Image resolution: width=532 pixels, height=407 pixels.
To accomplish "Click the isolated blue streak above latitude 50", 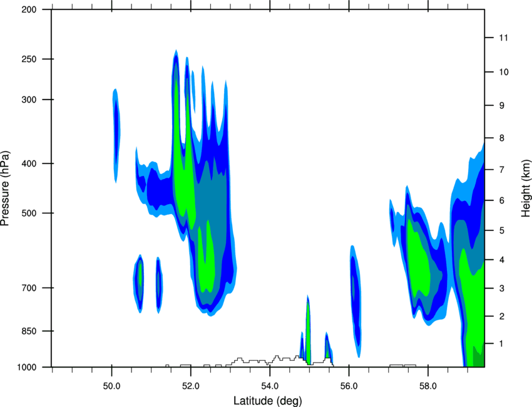I will point(116,136).
